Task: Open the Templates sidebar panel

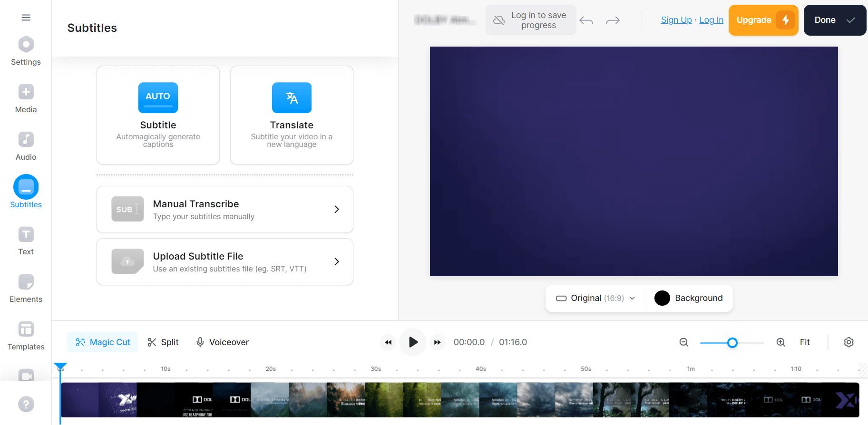Action: 26,336
